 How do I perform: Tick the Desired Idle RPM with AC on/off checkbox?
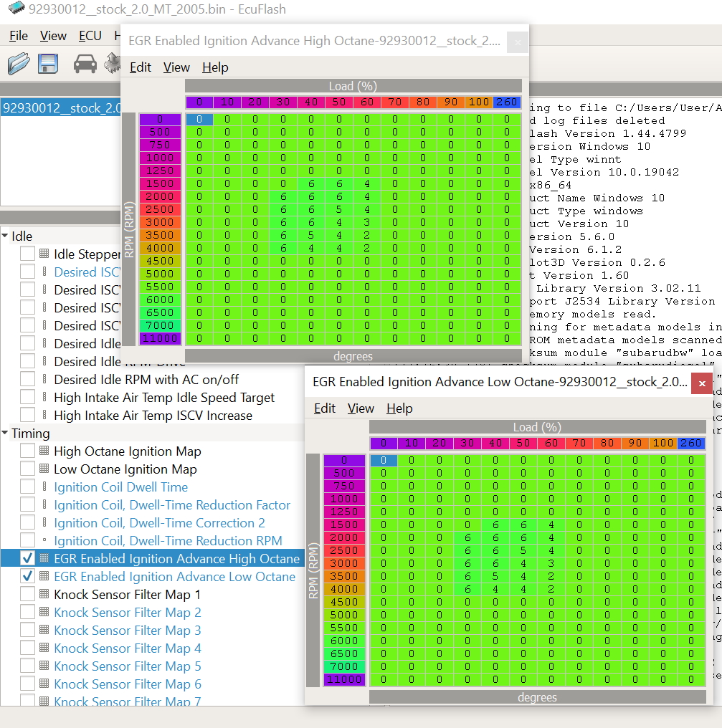click(x=27, y=380)
